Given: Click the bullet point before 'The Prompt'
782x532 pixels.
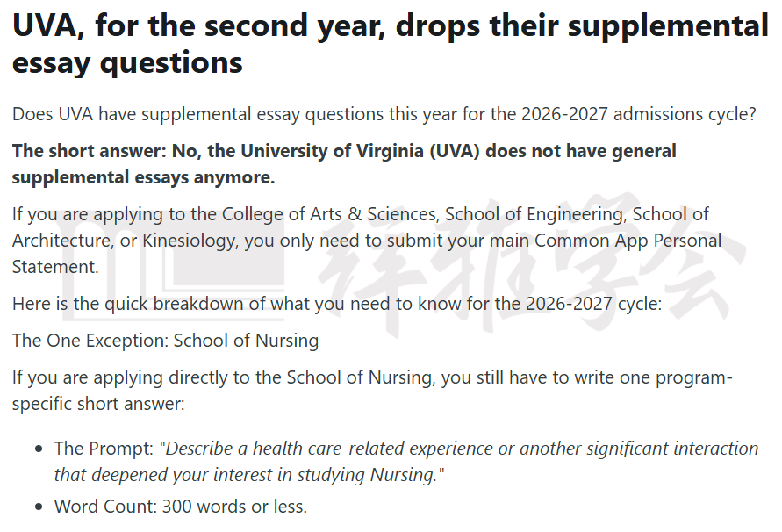Looking at the screenshot, I should (39, 449).
